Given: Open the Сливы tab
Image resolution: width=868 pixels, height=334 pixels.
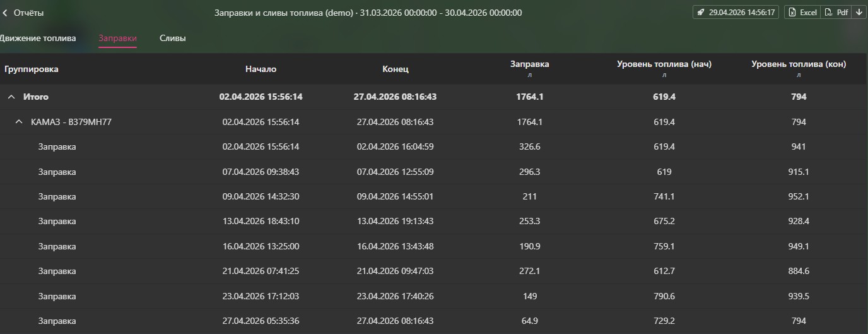Looking at the screenshot, I should (172, 39).
